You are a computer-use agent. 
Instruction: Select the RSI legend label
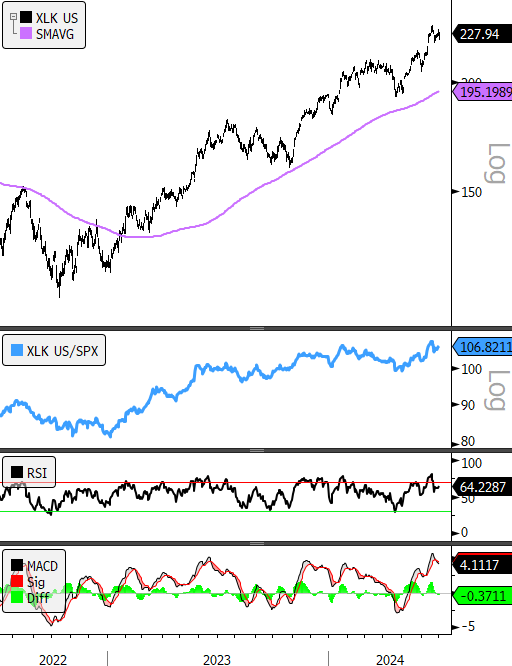37,473
